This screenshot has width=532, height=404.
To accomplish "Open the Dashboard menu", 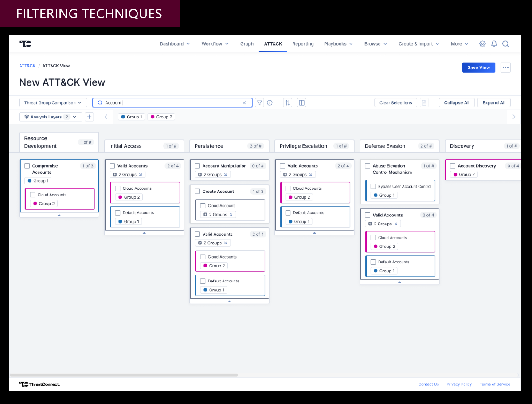I will (175, 44).
